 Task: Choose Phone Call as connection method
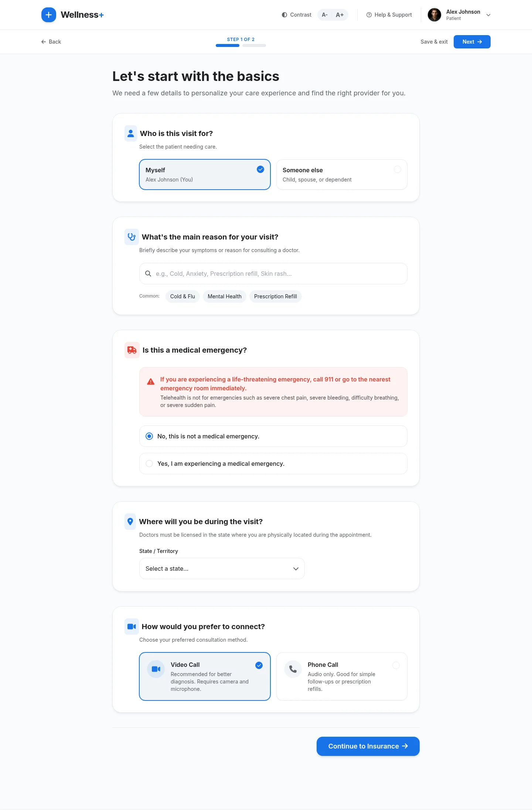[341, 676]
